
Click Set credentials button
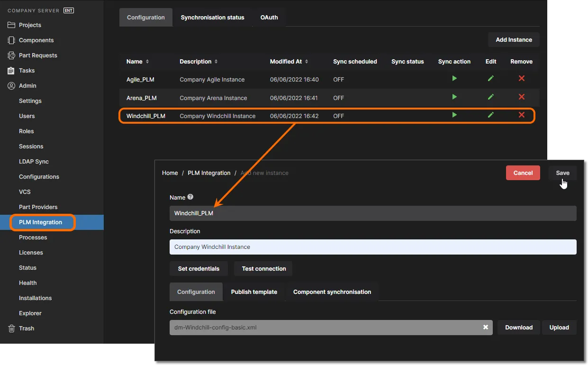199,269
